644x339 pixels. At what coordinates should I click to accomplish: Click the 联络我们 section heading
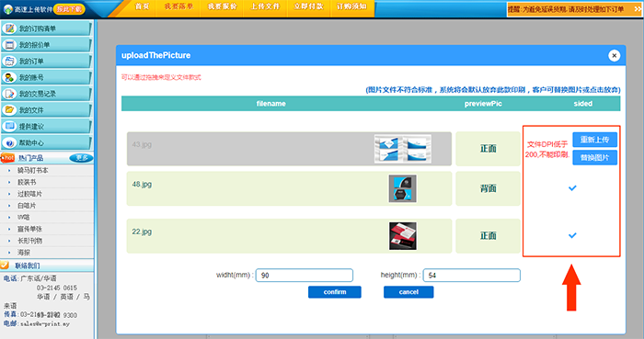pos(28,266)
